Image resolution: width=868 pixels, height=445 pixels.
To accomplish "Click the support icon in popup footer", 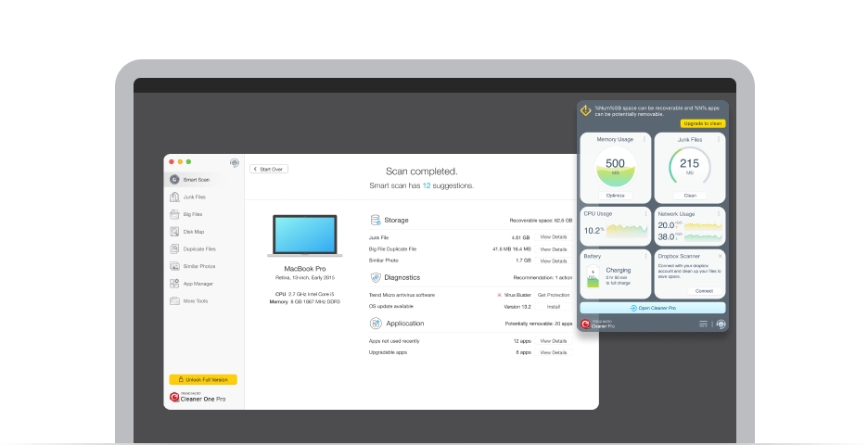I will click(x=721, y=324).
